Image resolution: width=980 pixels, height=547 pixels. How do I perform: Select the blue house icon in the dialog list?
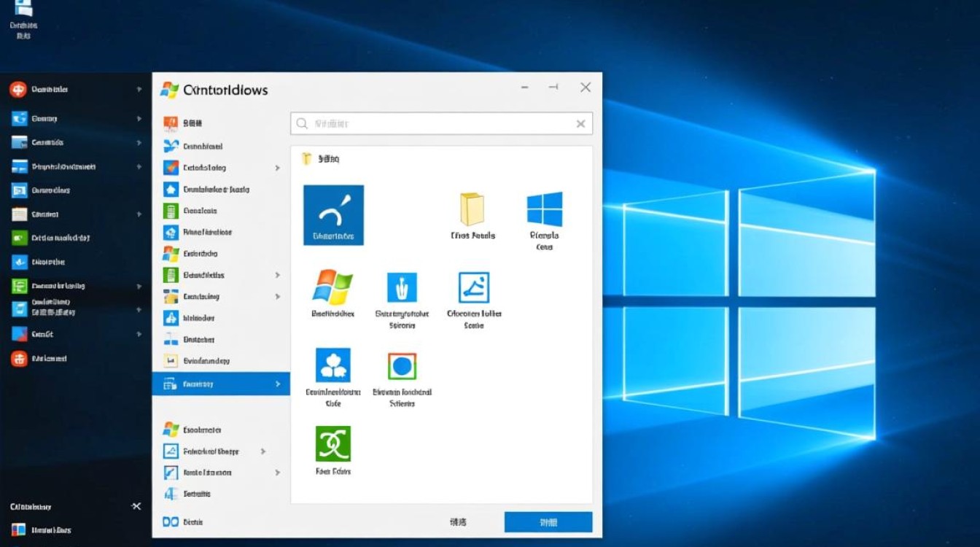[171, 190]
